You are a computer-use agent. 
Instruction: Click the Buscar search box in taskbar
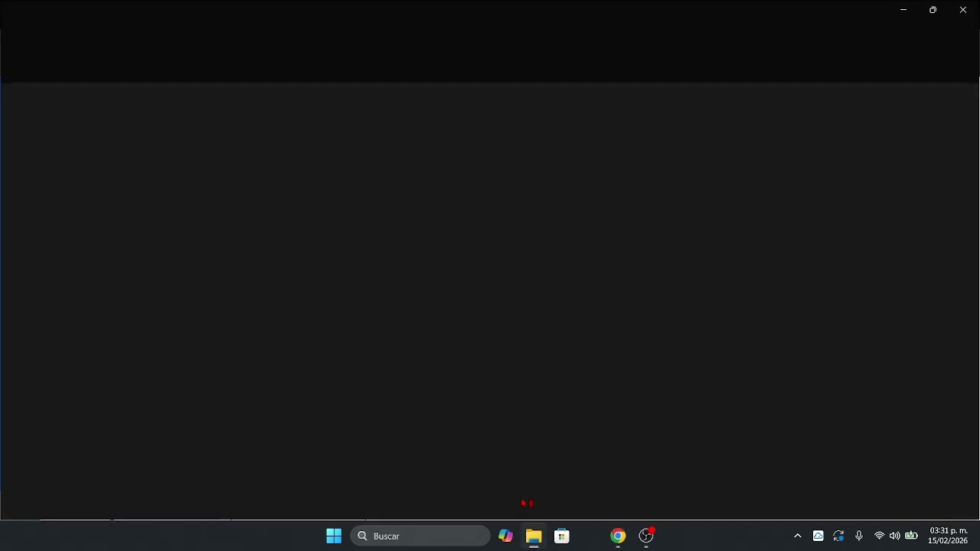[420, 536]
